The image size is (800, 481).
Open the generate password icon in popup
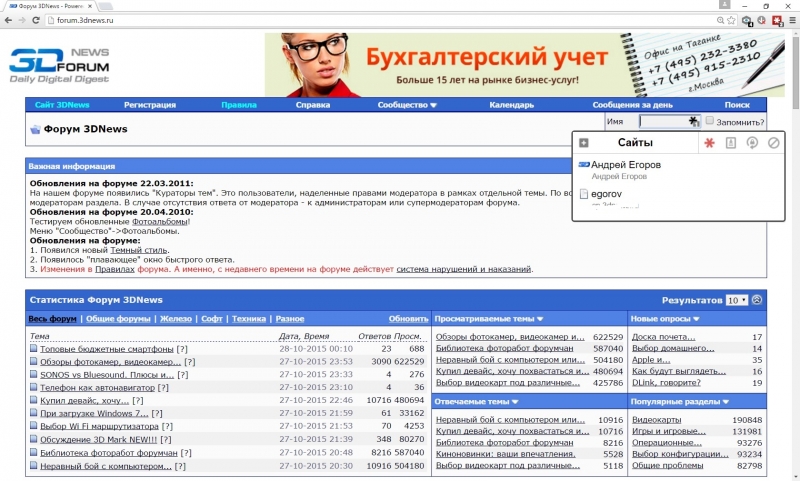(752, 143)
